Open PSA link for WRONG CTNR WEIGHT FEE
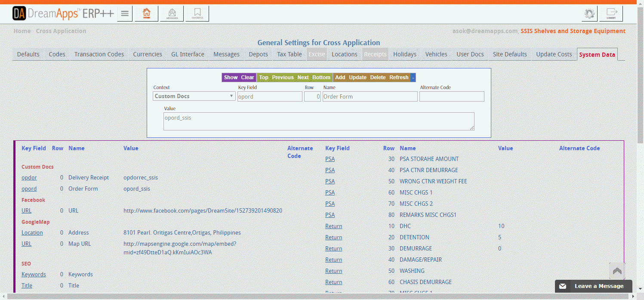The height and width of the screenshot is (300, 644). pyautogui.click(x=330, y=182)
